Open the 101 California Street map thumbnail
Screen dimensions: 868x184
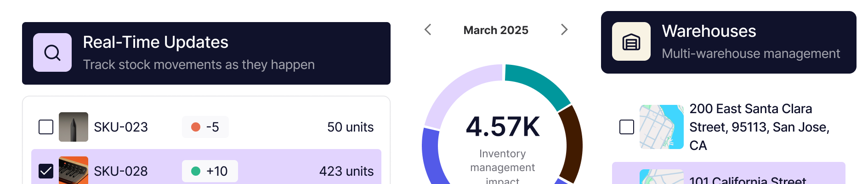tap(661, 177)
